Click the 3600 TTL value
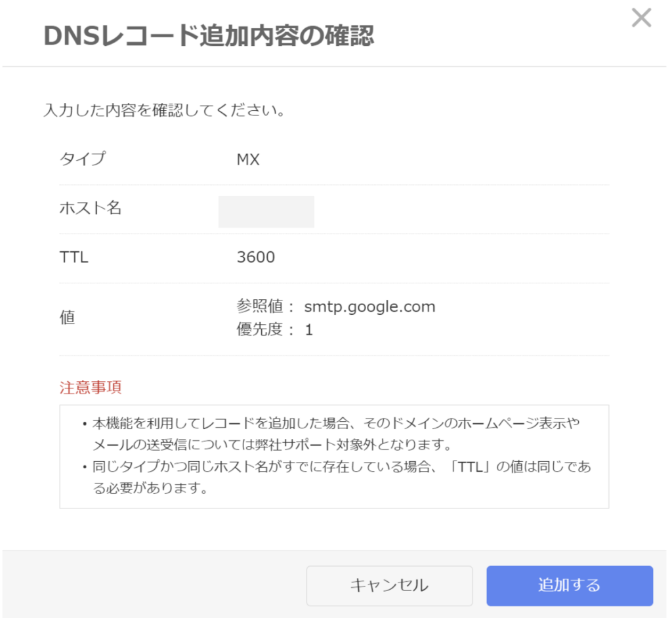 pyautogui.click(x=256, y=257)
